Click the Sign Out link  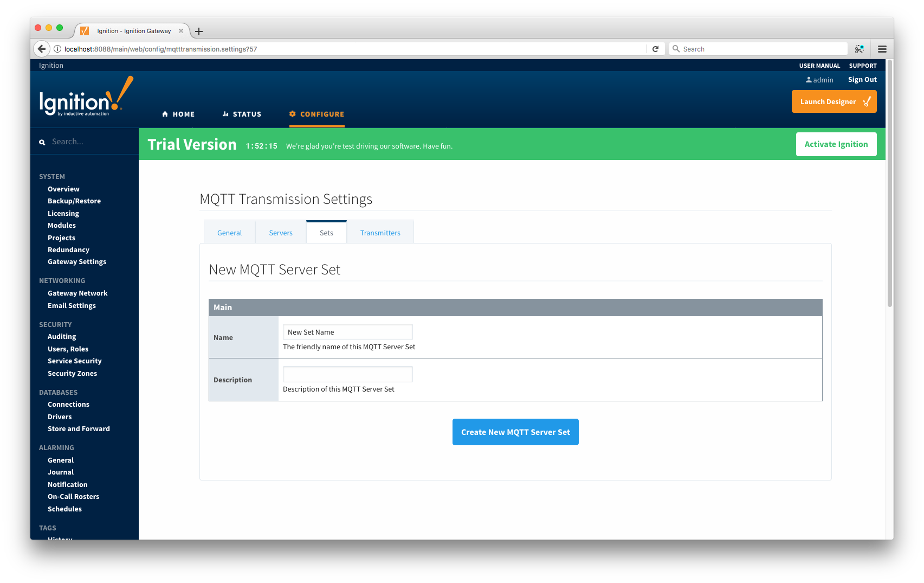tap(862, 80)
